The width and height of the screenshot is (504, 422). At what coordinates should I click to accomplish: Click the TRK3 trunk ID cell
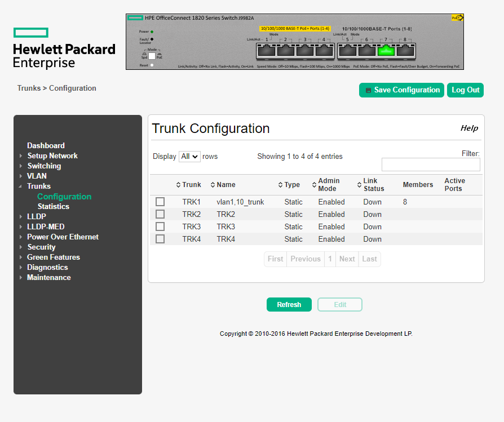(191, 226)
